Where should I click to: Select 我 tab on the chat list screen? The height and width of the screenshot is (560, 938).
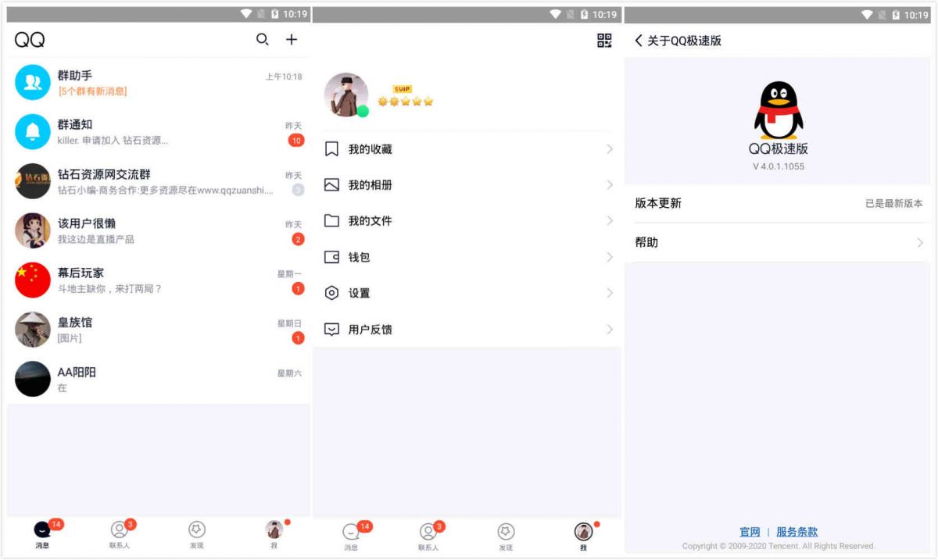[274, 534]
